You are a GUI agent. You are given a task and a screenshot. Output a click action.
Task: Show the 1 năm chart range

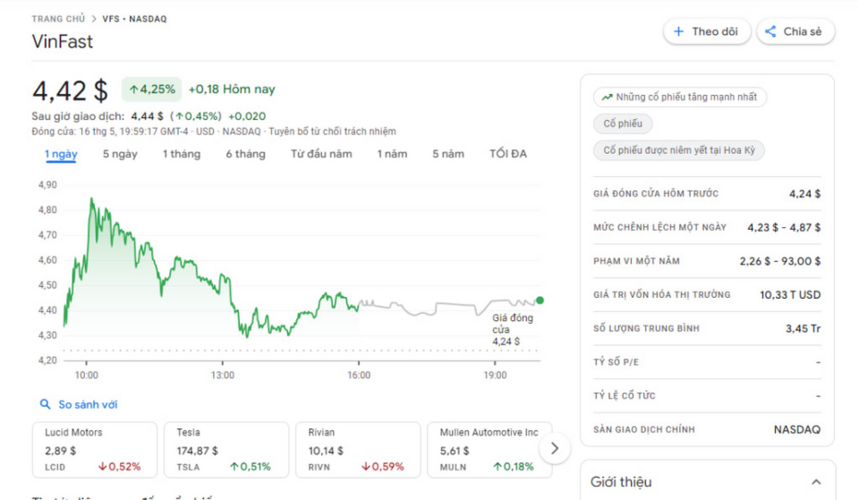coord(392,154)
